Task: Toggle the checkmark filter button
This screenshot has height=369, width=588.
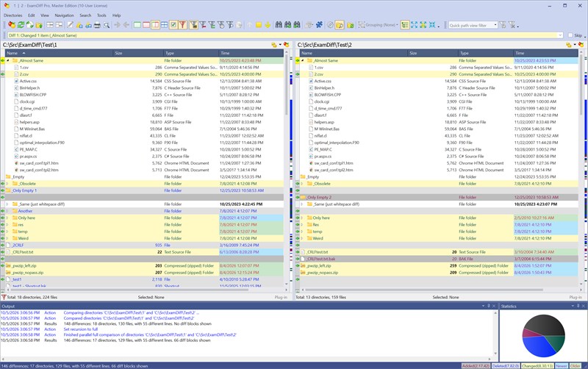Action: (173, 25)
